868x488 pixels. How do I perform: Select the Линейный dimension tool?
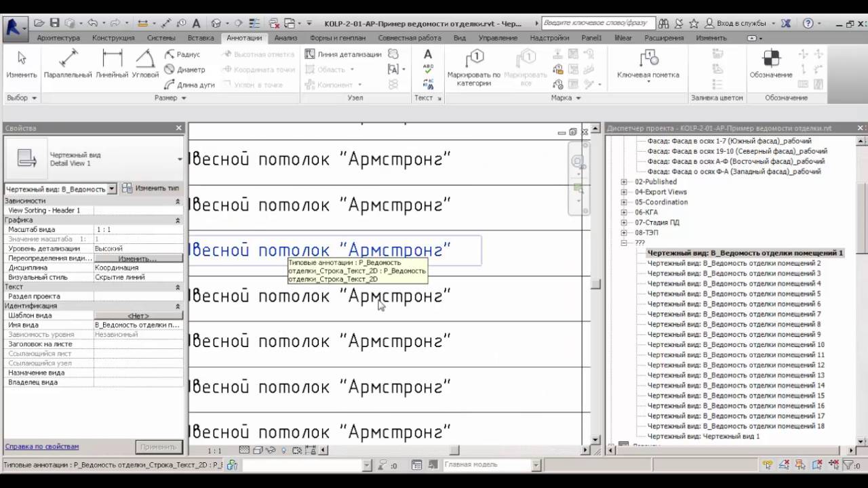tap(112, 64)
